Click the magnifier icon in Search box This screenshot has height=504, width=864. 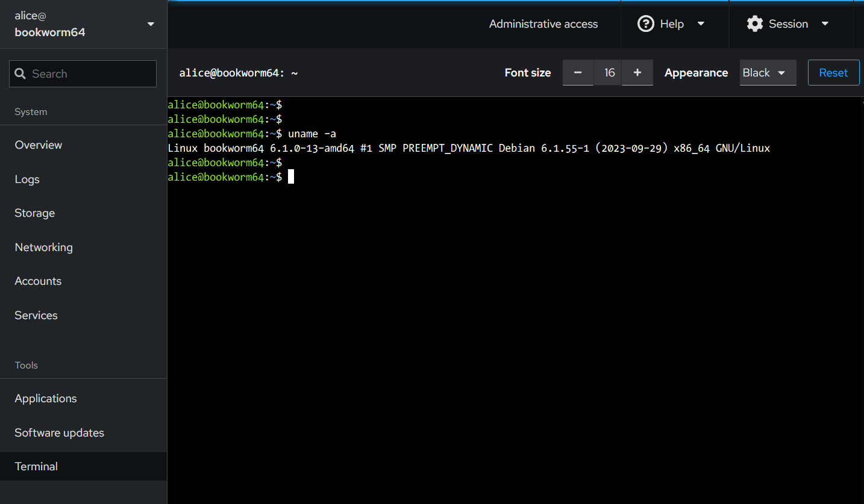coord(20,74)
